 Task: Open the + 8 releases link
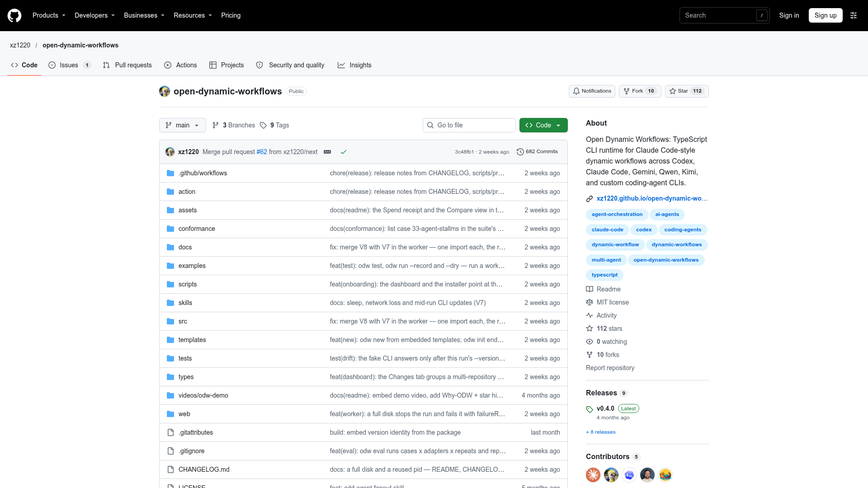(x=600, y=432)
